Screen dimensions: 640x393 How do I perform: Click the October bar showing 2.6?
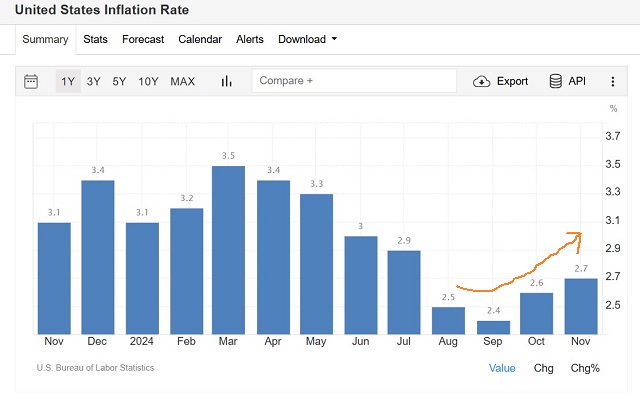(536, 313)
